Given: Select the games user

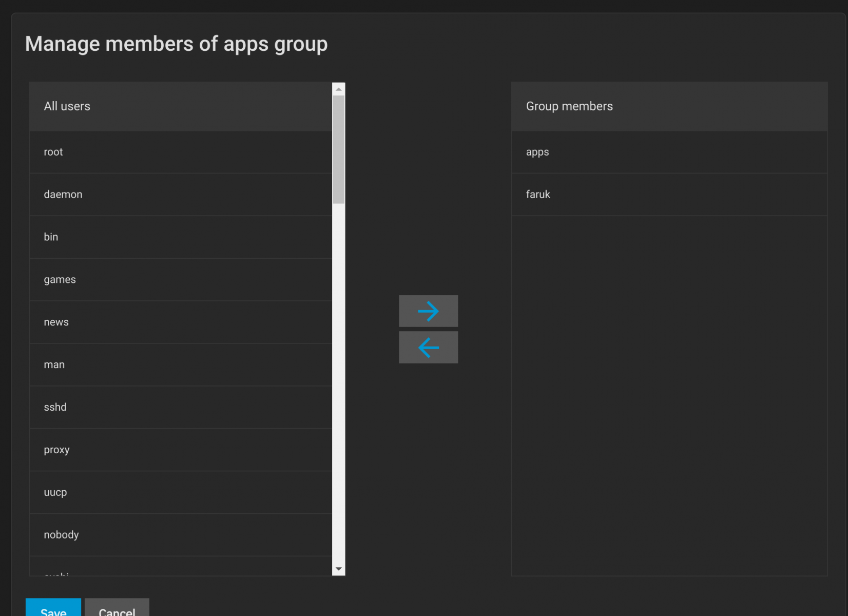Looking at the screenshot, I should coord(181,280).
